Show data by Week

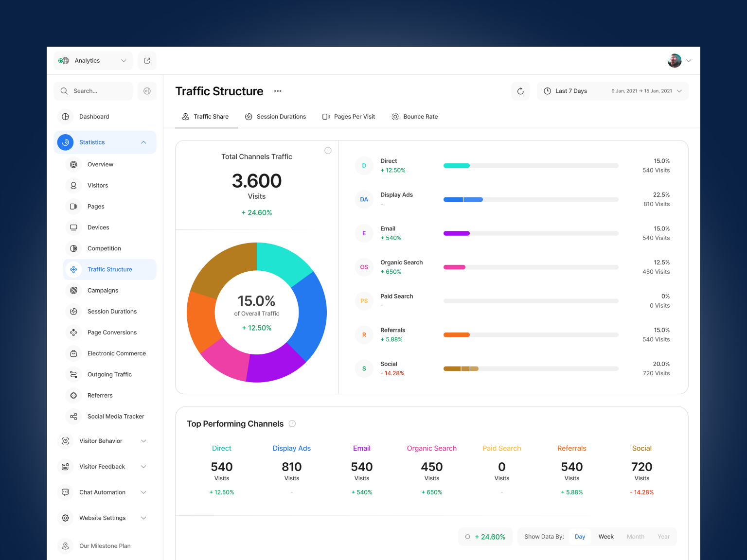[x=606, y=537]
